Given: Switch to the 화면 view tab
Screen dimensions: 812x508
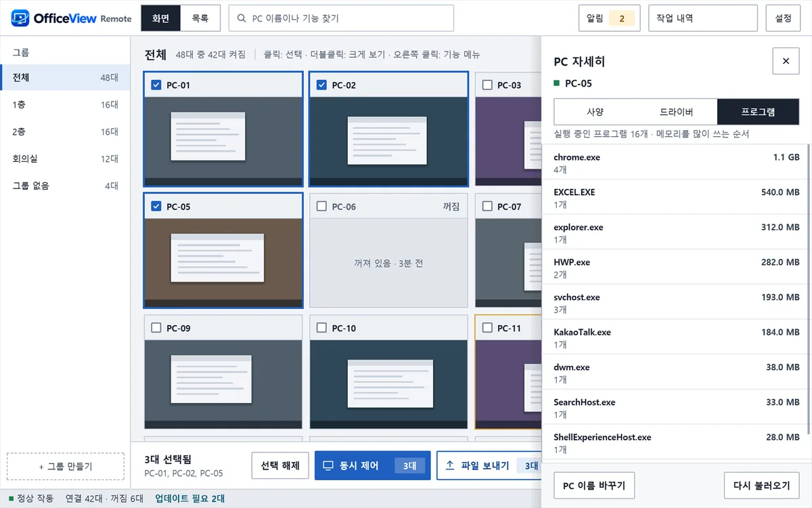Looking at the screenshot, I should (x=160, y=18).
